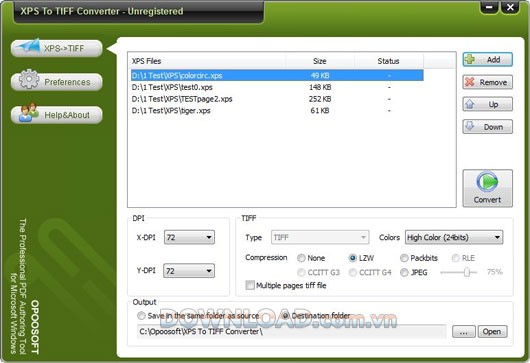The width and height of the screenshot is (530, 363).
Task: Open the X-DPI dropdown
Action: (x=189, y=237)
